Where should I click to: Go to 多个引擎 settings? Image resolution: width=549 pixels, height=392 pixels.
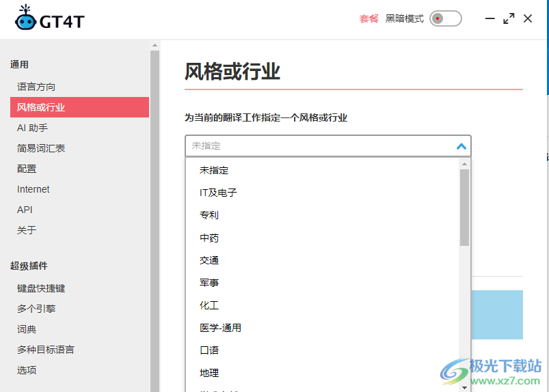point(36,309)
